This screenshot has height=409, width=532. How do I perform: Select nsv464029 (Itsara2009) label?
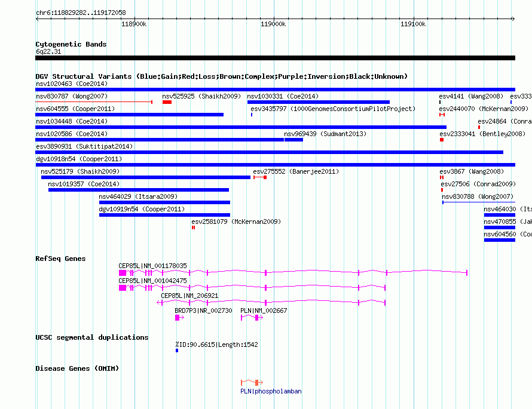click(x=138, y=196)
